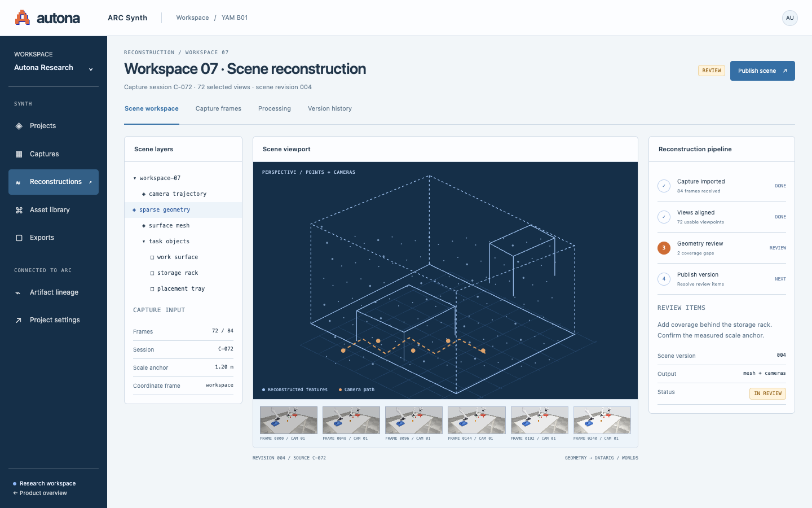Select the FRAME 0144 thumbnail
Viewport: 812px width, 508px height.
(x=476, y=421)
